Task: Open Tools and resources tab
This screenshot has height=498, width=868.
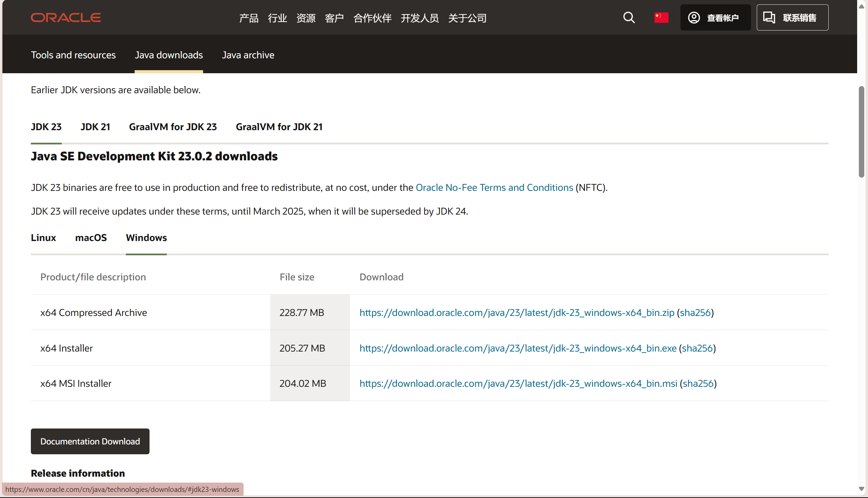Action: (x=73, y=55)
